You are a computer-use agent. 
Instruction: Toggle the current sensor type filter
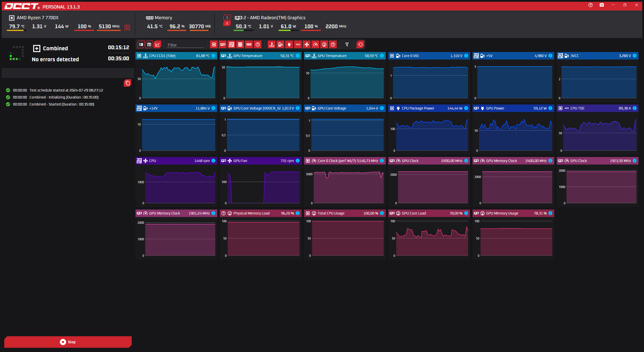point(298,44)
